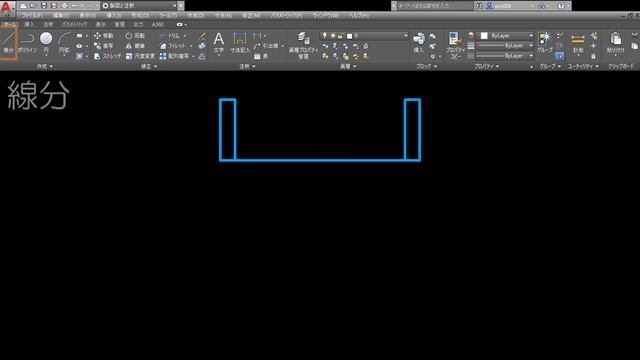Select the Mirror (鏡像) tool

[x=135, y=46]
